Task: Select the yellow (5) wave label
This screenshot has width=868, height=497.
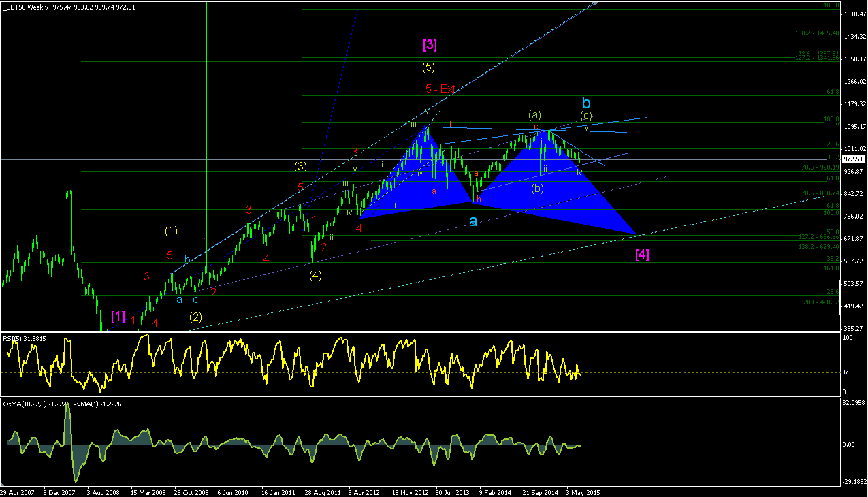Action: (x=428, y=67)
